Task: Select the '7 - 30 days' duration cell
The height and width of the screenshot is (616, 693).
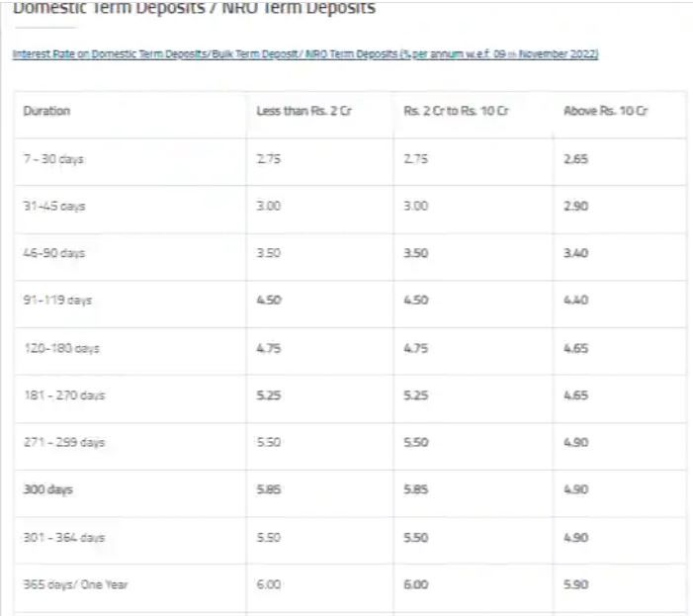Action: click(53, 159)
